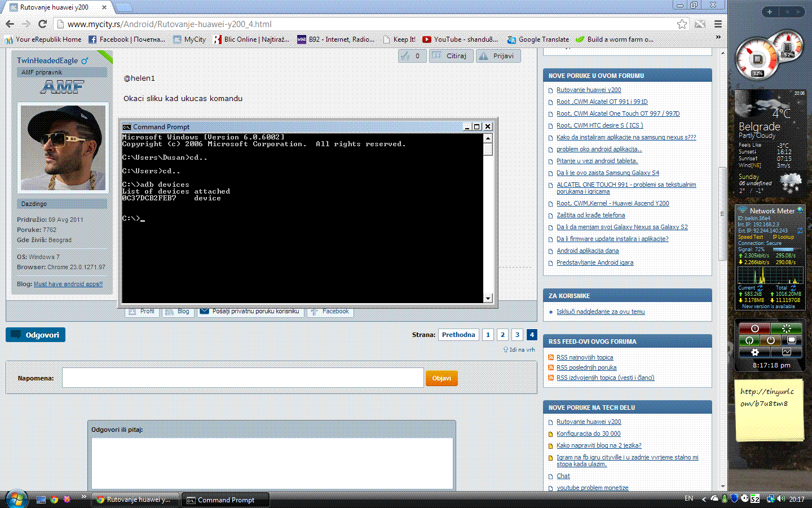
Task: Click the add gadget plus button in sidebar
Action: 769,11
